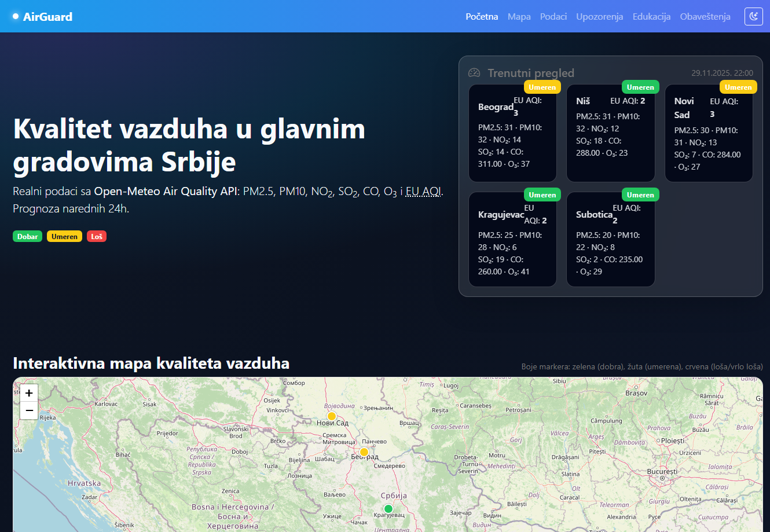
Task: Zoom in using the map plus button
Action: 28,393
